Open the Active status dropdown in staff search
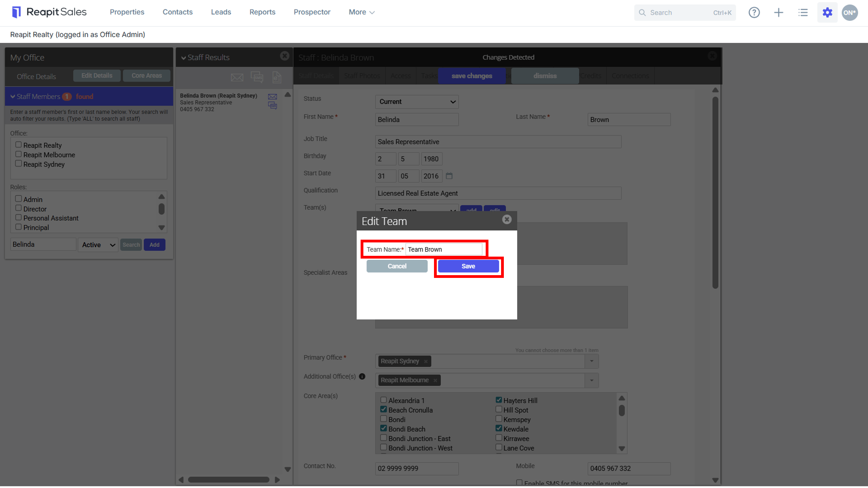Screen dimensions: 868x488 [x=98, y=245]
